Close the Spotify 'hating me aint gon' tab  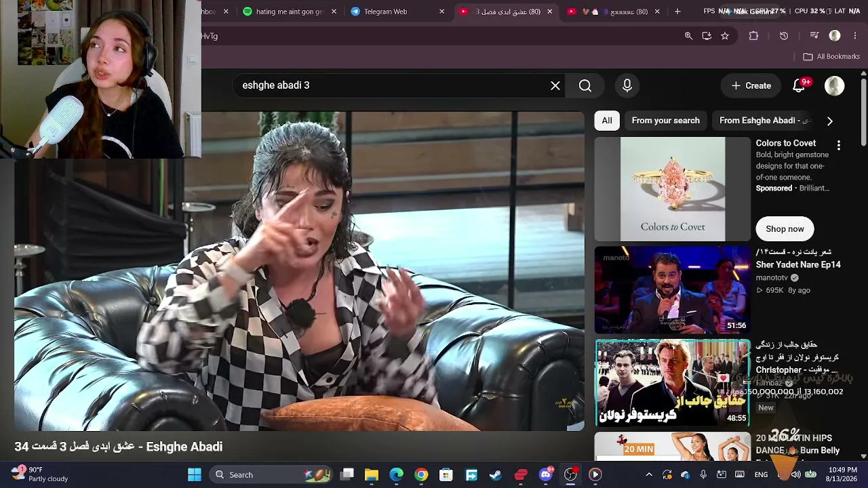coord(334,12)
